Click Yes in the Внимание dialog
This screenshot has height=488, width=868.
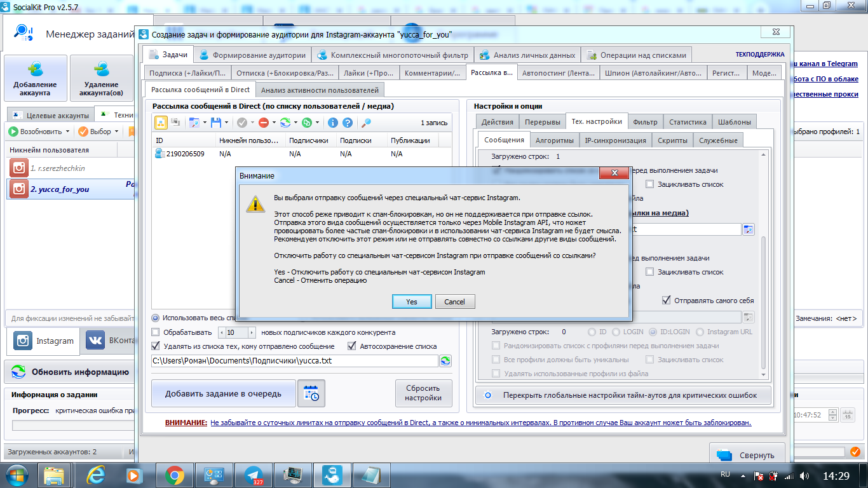tap(412, 302)
